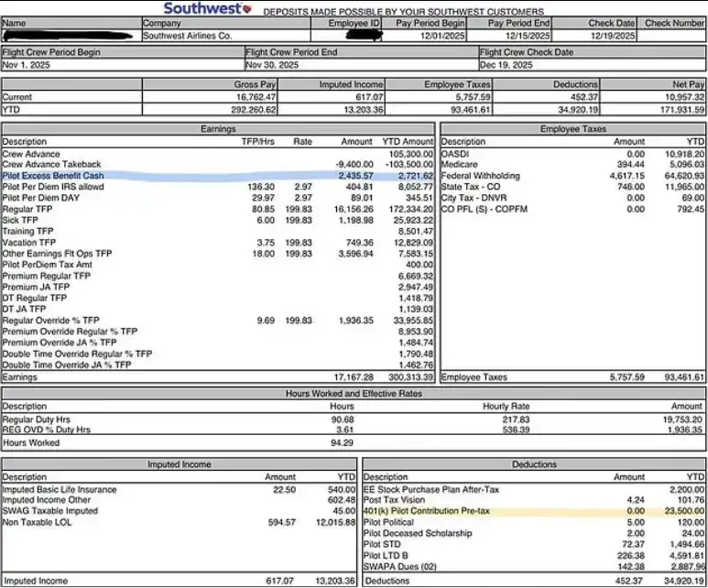Click the Imputed Income section header

click(178, 465)
